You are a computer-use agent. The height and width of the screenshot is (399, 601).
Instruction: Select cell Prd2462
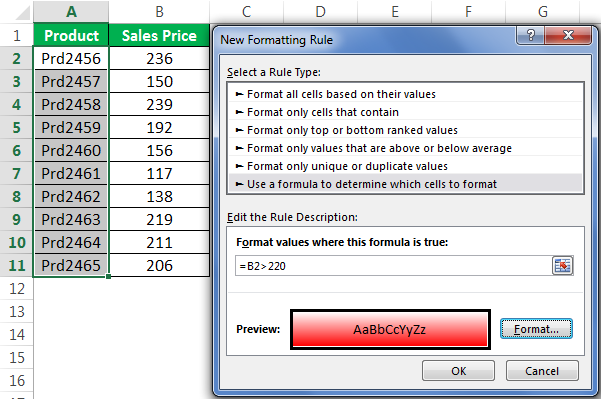click(x=71, y=196)
